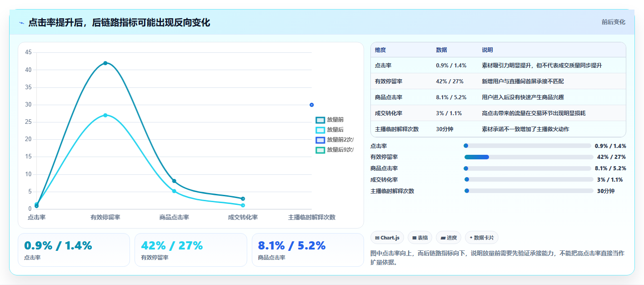The image size is (644, 285).
Task: Click the 成交转化率 table row label
Action: [x=389, y=113]
